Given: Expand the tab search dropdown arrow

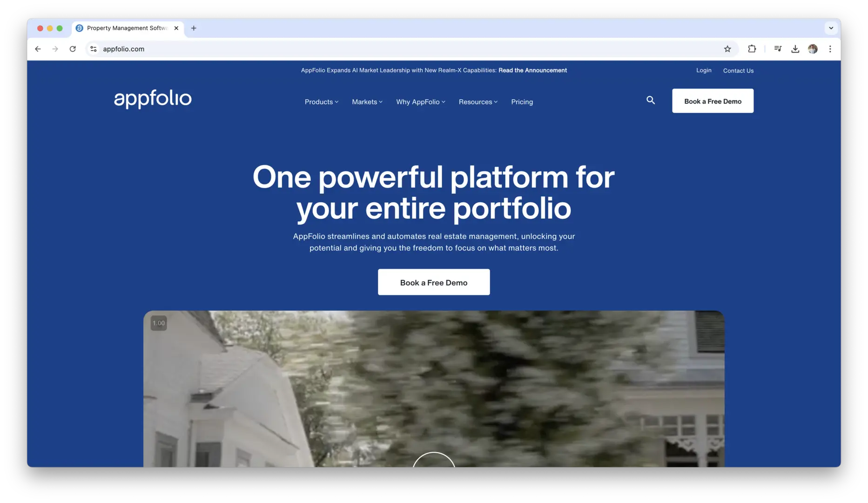Looking at the screenshot, I should tap(831, 28).
